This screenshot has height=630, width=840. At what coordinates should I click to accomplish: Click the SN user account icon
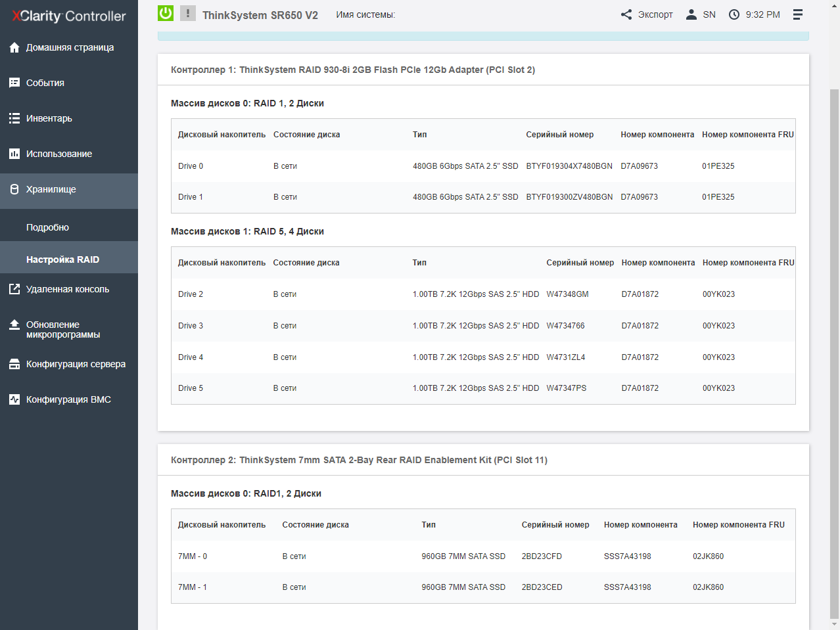[x=691, y=14]
